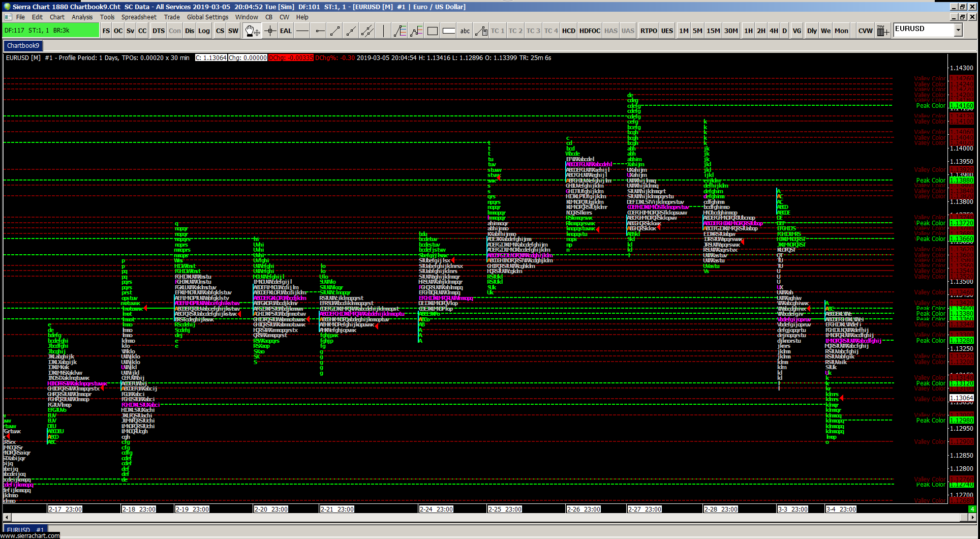Image resolution: width=980 pixels, height=539 pixels.
Task: Select the vertical line drawing tool
Action: [383, 31]
